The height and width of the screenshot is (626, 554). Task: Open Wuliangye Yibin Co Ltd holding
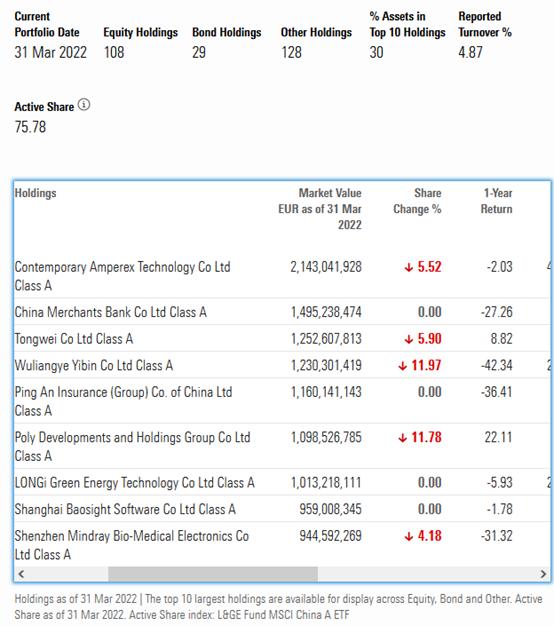pyautogui.click(x=93, y=365)
